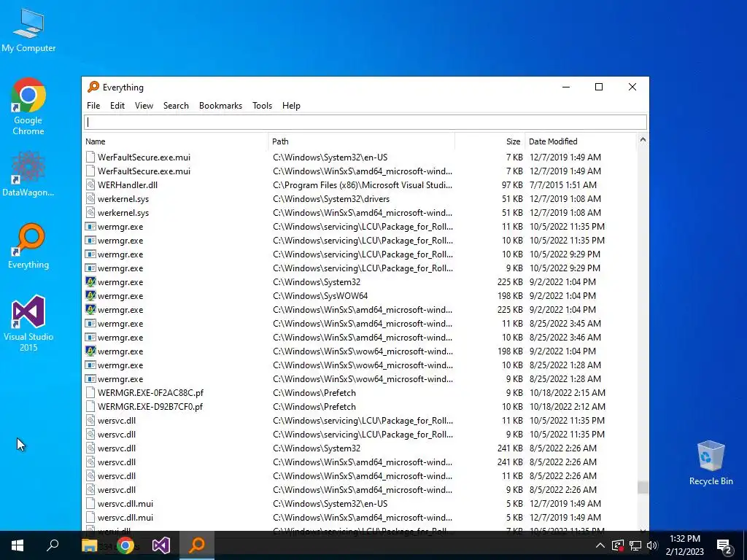Image resolution: width=747 pixels, height=560 pixels.
Task: Click the wermgr.exe row dated 8/25/2022 3:46 AM
Action: pos(360,337)
